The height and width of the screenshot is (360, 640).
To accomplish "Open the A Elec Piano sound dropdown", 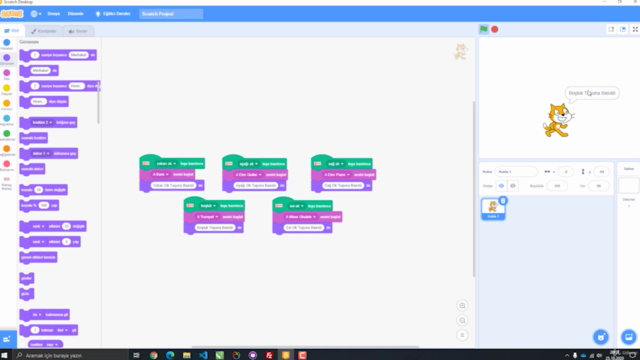I will (x=336, y=175).
